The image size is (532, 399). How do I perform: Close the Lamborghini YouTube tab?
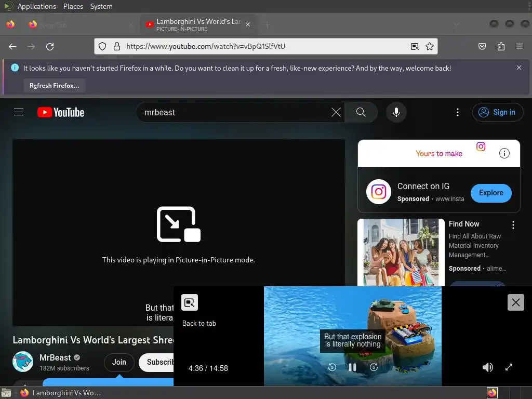[x=248, y=24]
